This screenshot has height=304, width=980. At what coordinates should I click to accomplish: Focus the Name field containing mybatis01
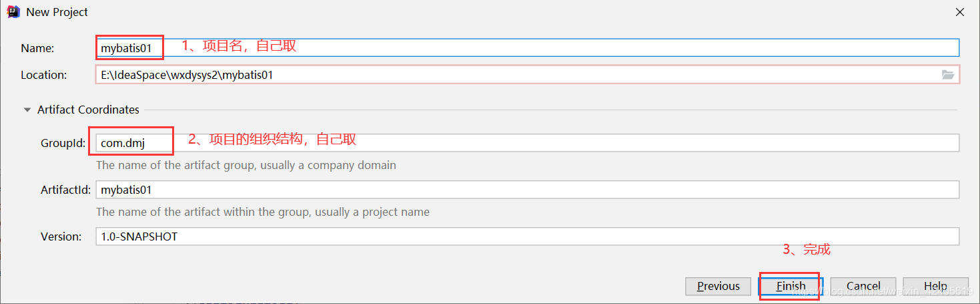(x=527, y=47)
